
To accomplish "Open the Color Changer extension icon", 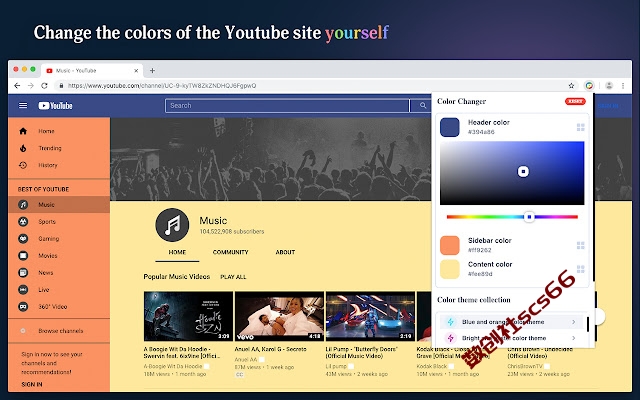I will pos(589,85).
